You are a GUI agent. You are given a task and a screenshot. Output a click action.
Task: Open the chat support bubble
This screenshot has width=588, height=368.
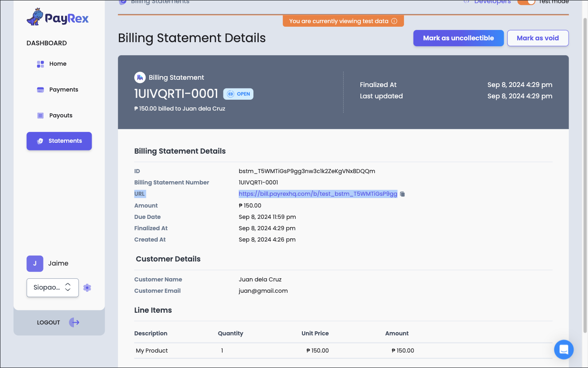click(564, 349)
